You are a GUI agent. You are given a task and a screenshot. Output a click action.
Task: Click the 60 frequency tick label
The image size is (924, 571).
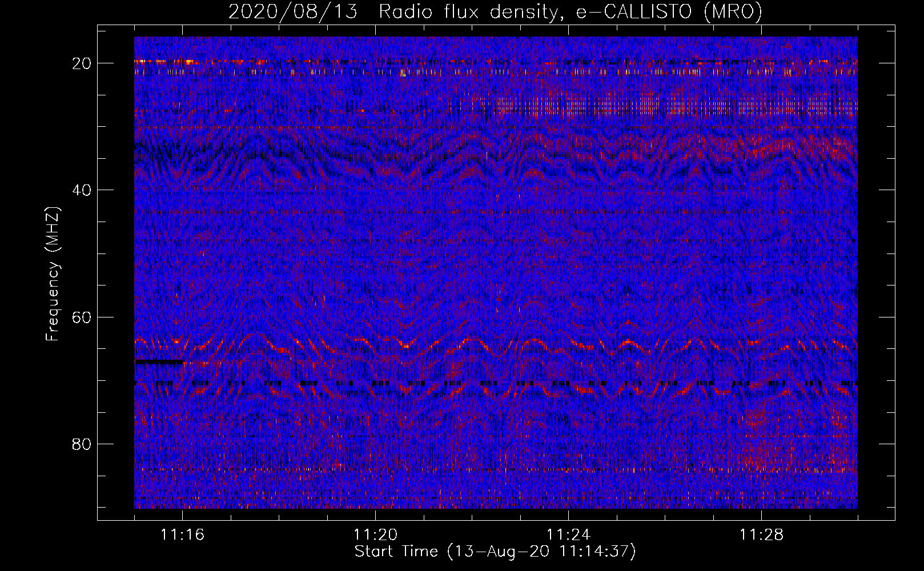[x=82, y=317]
